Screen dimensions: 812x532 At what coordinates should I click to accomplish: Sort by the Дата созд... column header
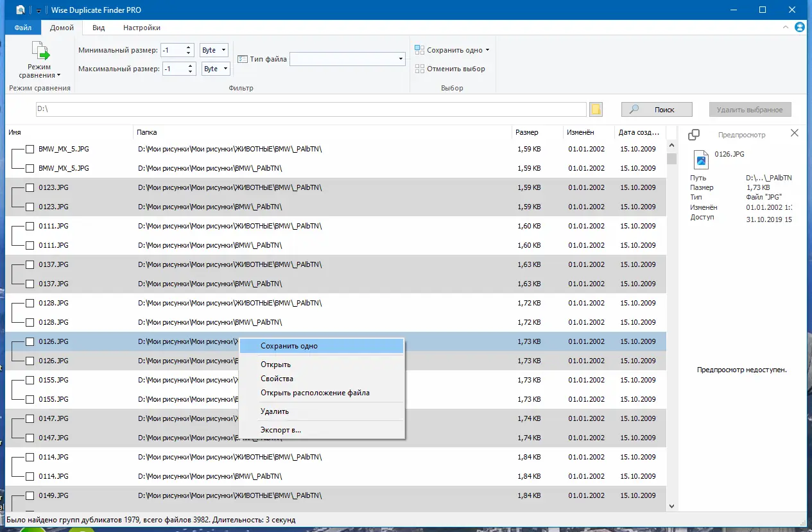coord(639,132)
